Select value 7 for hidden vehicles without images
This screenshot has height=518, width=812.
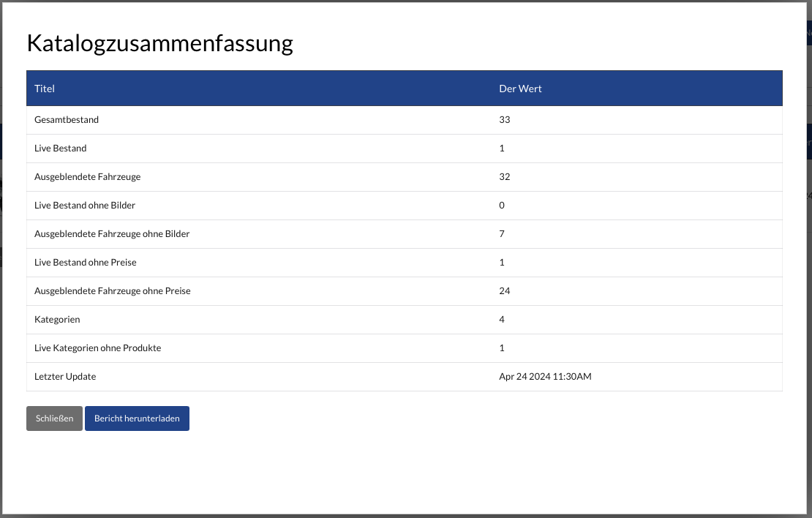pos(502,233)
